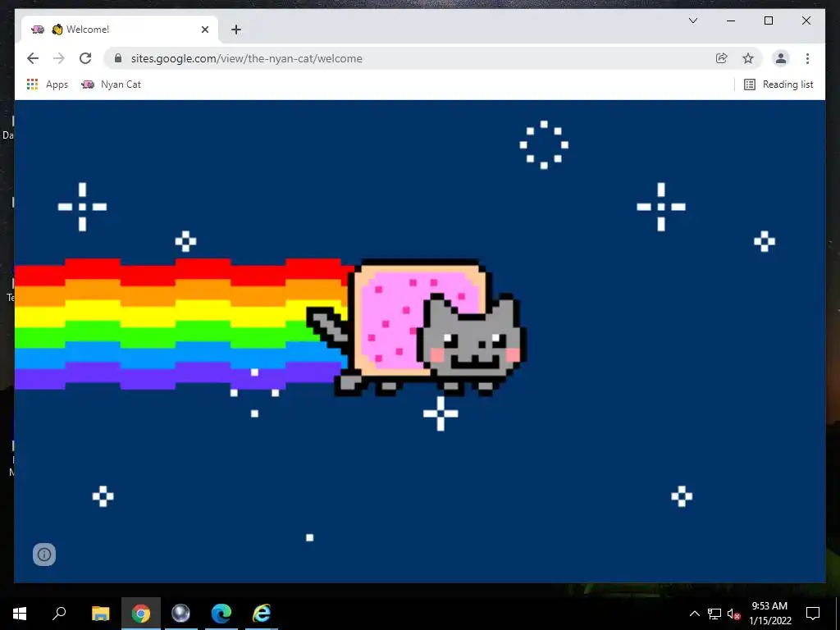Launch Internet Explorer from taskbar
Viewport: 840px width, 630px height.
click(262, 613)
